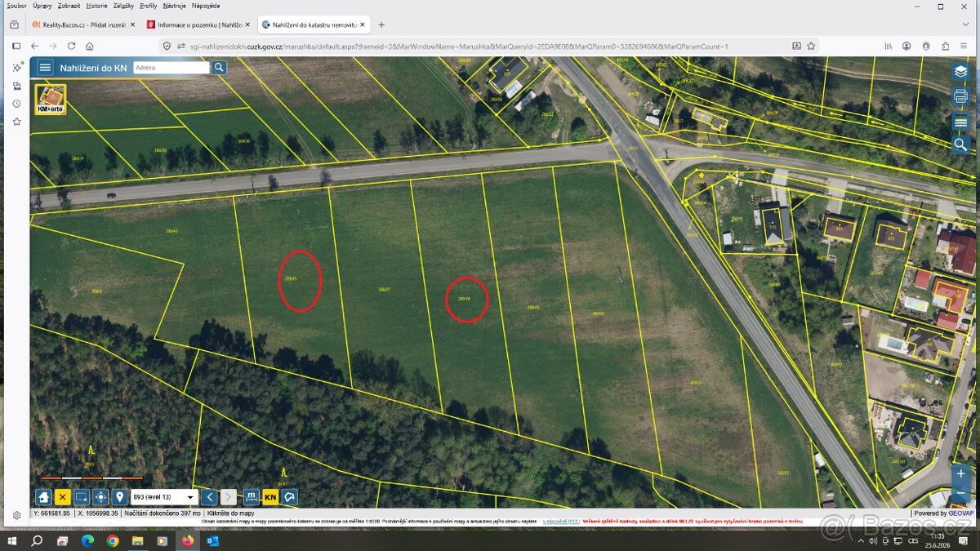Go to next map view arrow
Screen dimensions: 980x551
pos(229,496)
